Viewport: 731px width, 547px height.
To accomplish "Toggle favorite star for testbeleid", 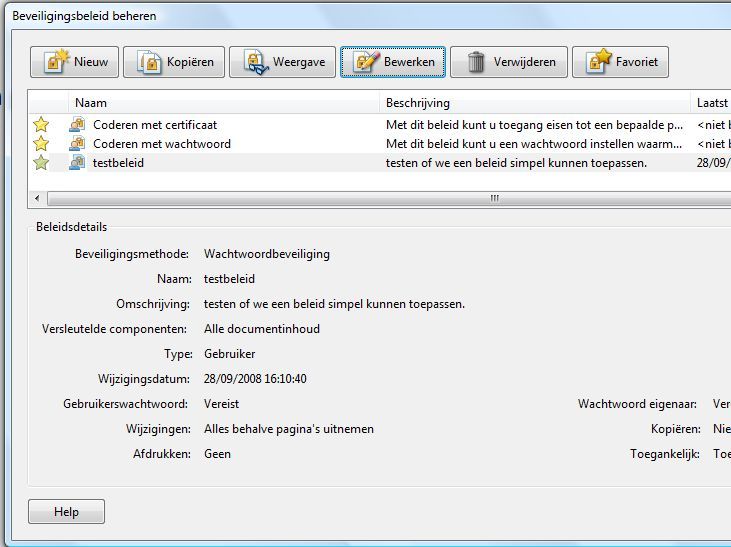I will [x=41, y=163].
